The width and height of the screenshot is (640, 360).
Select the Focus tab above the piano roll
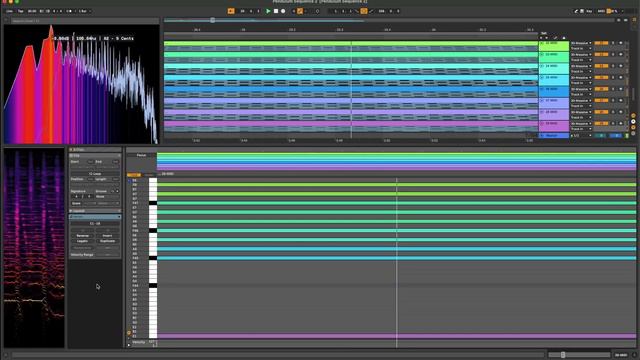pyautogui.click(x=141, y=156)
